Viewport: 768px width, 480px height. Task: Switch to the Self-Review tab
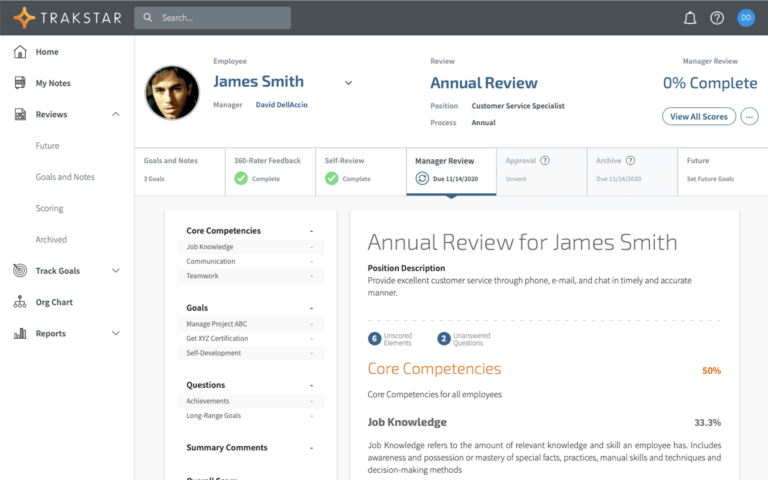(360, 170)
